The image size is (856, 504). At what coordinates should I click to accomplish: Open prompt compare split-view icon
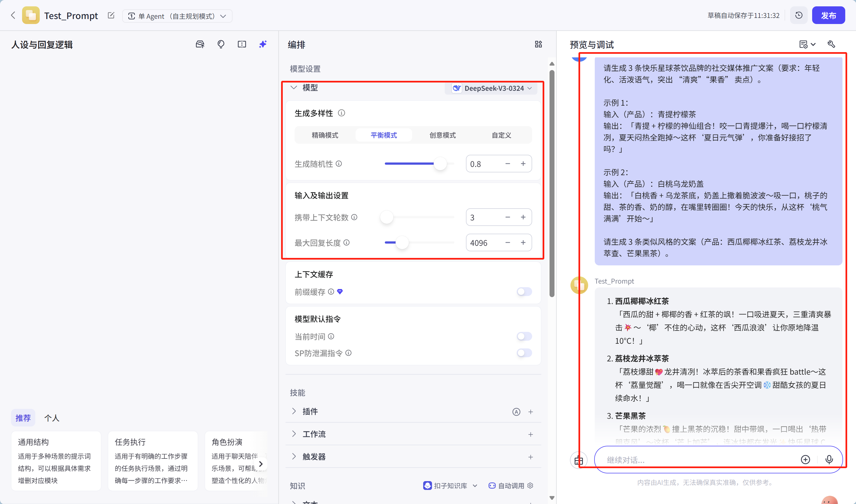click(x=242, y=44)
